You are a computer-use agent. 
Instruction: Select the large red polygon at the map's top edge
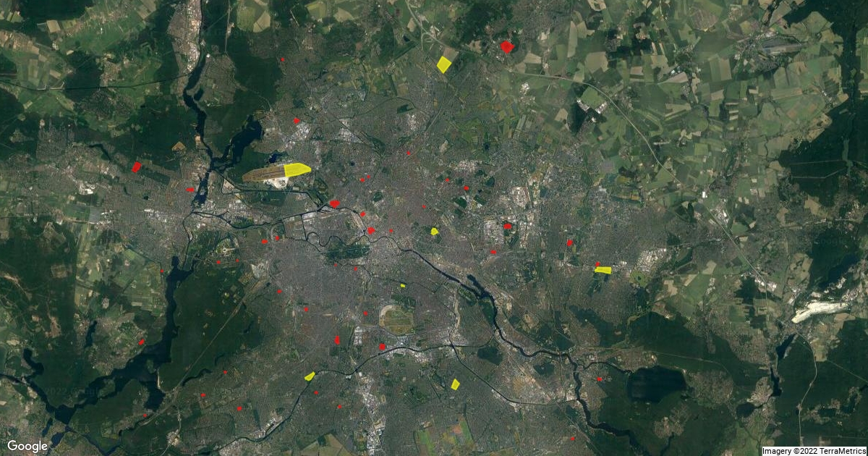(x=506, y=46)
